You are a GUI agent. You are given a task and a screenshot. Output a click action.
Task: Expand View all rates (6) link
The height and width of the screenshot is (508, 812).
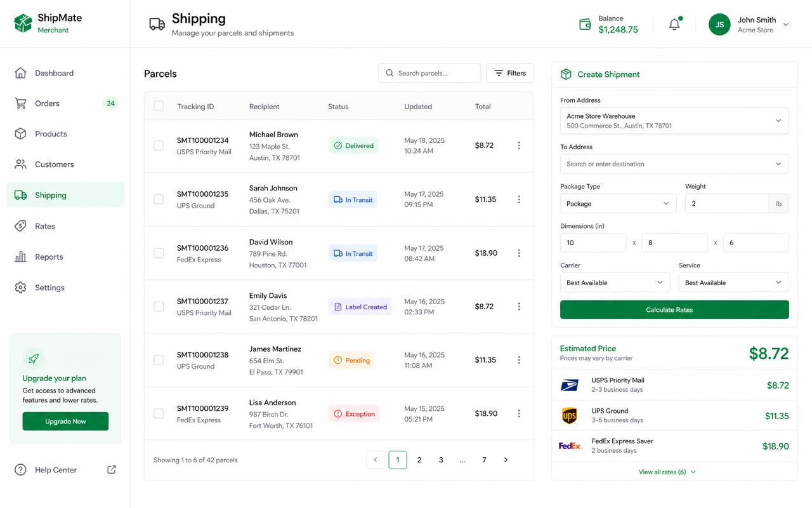coord(667,472)
